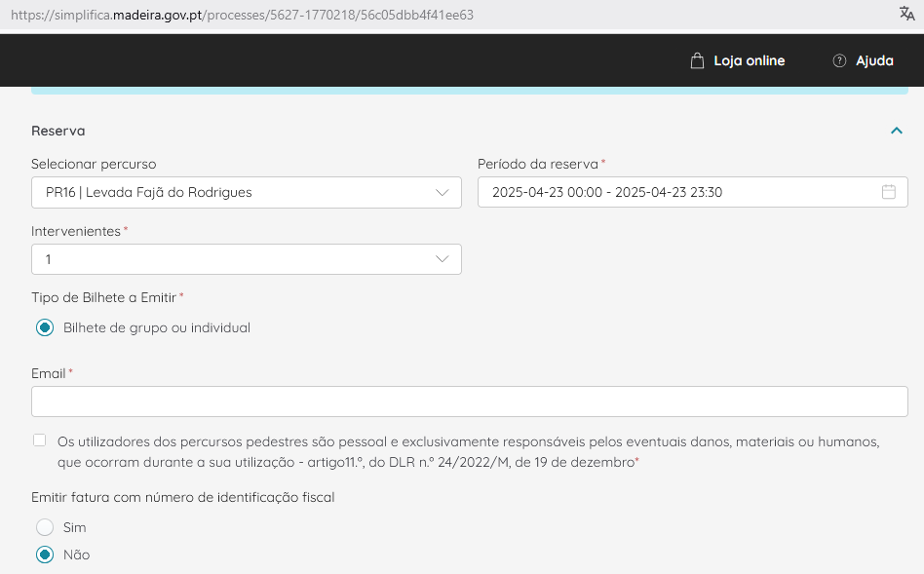Click the Email input field
The width and height of the screenshot is (924, 574).
click(469, 402)
